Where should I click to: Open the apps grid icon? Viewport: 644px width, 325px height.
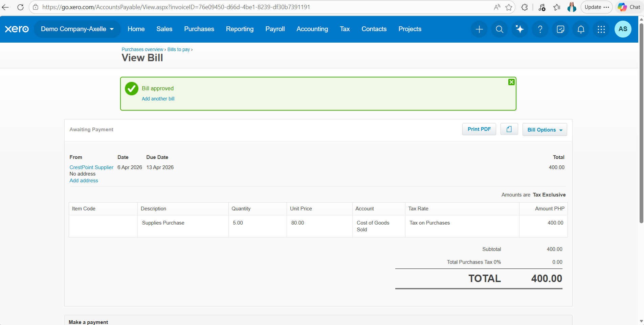[x=601, y=29]
